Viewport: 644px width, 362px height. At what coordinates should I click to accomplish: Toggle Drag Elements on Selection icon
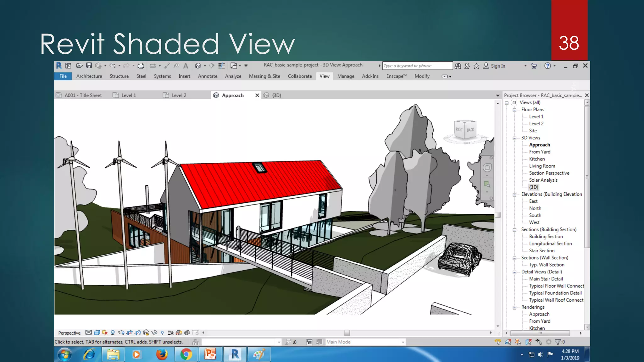(x=539, y=342)
